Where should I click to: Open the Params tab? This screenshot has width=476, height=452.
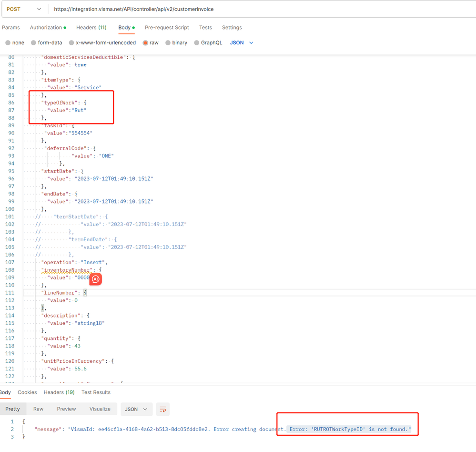[x=11, y=27]
